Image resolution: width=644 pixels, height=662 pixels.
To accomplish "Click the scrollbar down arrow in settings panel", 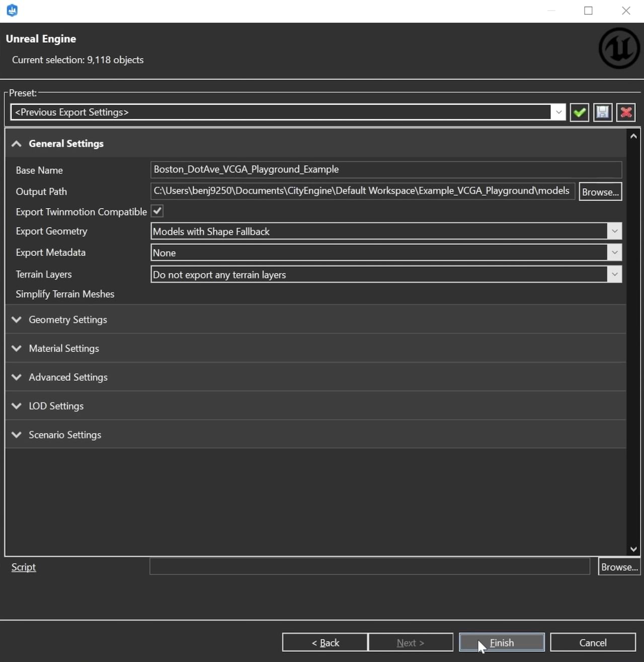I will coord(633,549).
